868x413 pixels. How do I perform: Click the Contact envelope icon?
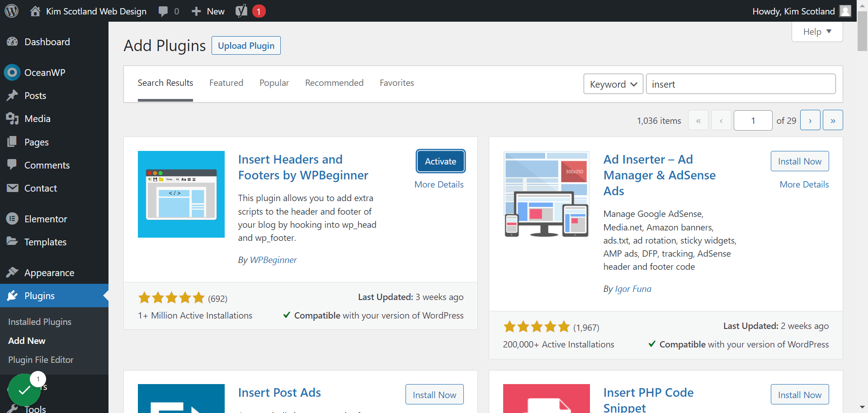[x=12, y=188]
